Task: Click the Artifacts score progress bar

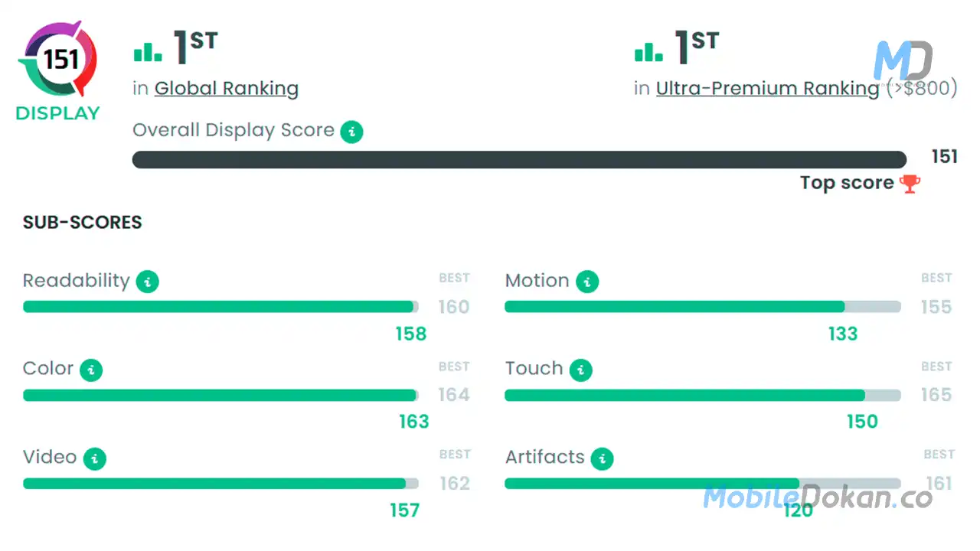Action: pos(702,484)
